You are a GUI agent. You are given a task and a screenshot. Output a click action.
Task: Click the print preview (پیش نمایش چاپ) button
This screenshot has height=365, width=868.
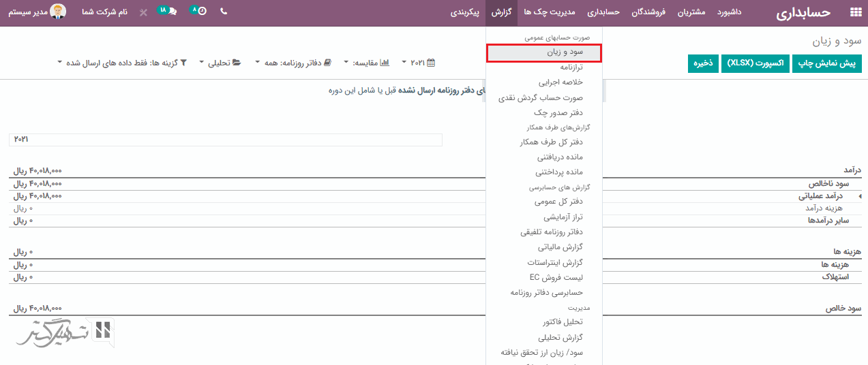(826, 63)
